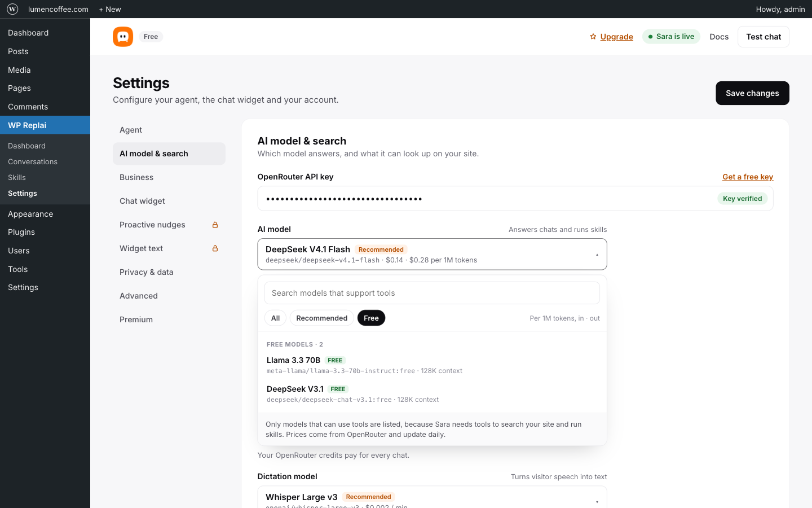Select the Free filter pill
This screenshot has width=812, height=508.
(371, 318)
